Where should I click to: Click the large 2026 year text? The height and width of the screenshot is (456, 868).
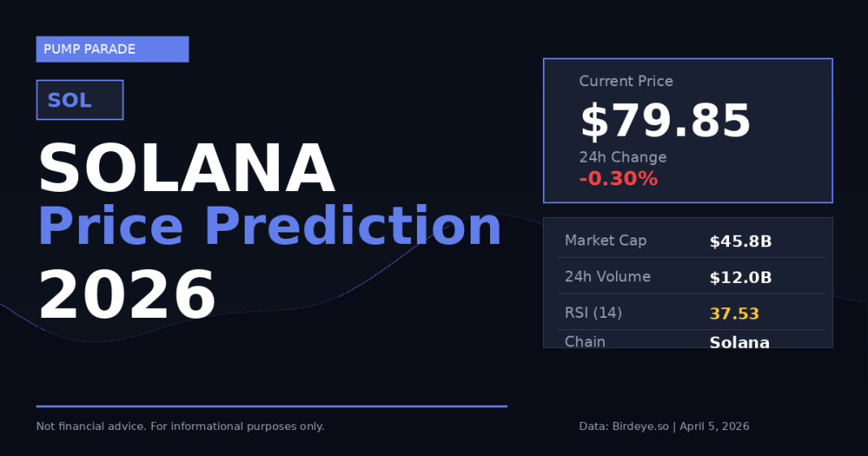[127, 294]
